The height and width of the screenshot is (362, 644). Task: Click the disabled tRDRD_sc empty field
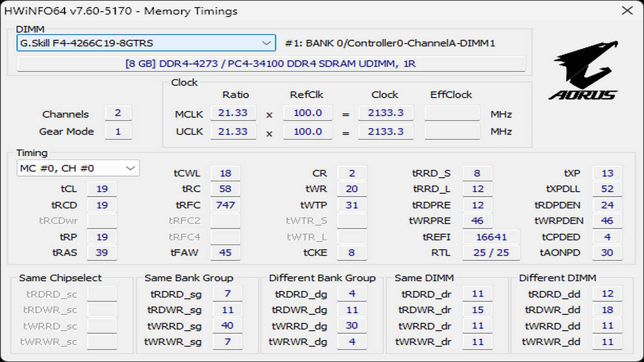tap(102, 294)
